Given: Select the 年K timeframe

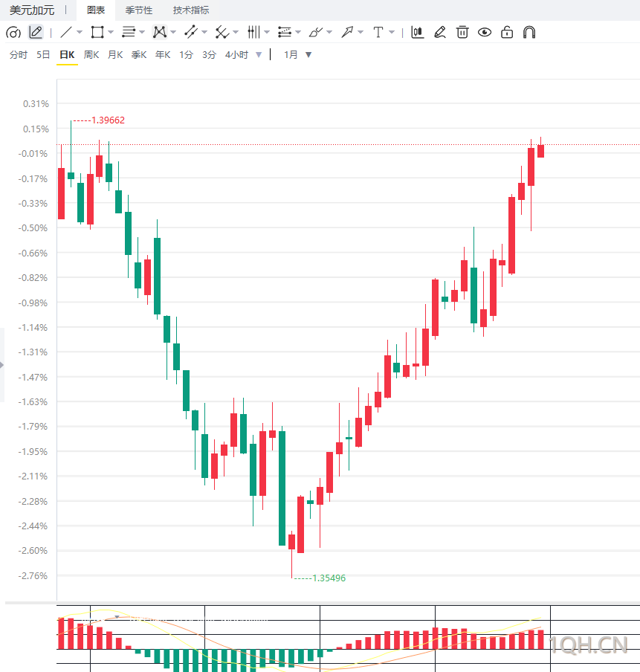Looking at the screenshot, I should pos(163,55).
